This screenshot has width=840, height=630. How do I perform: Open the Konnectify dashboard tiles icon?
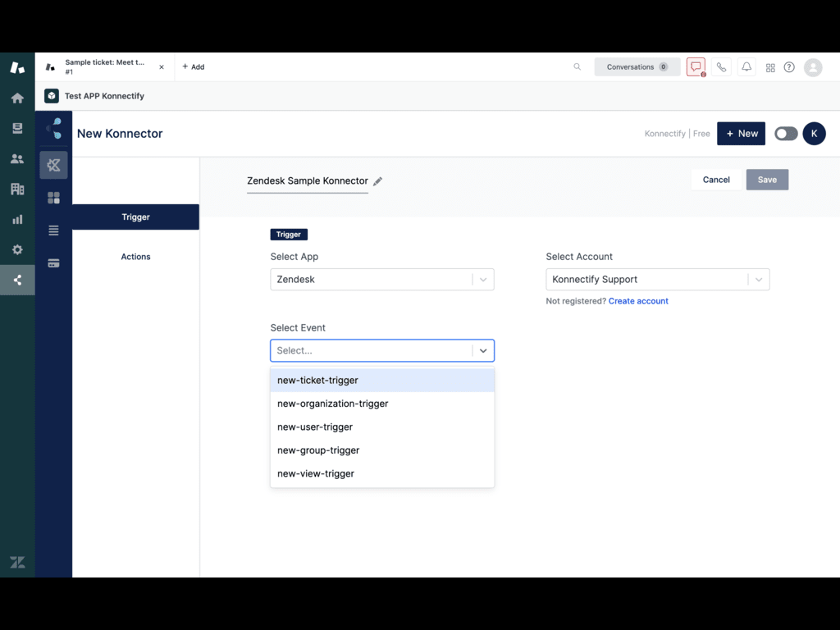[54, 198]
